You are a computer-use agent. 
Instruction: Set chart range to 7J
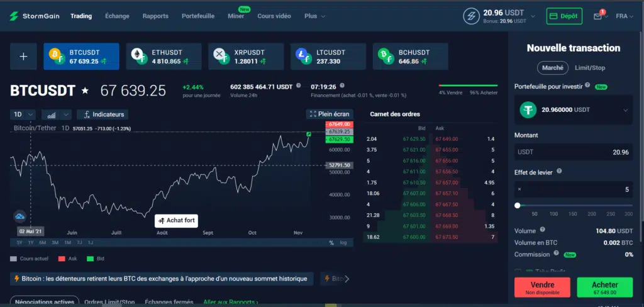(x=79, y=242)
